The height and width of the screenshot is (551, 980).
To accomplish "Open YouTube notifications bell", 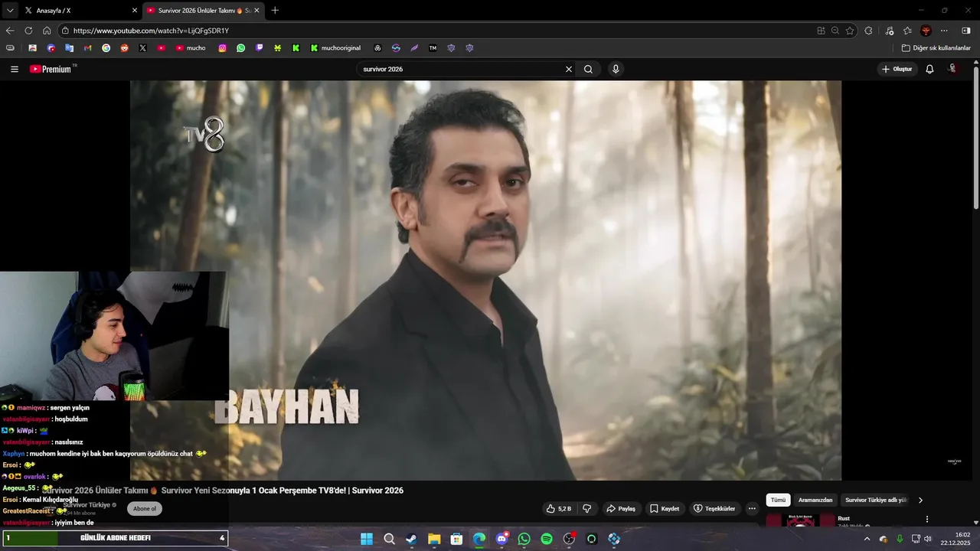I will coord(929,69).
